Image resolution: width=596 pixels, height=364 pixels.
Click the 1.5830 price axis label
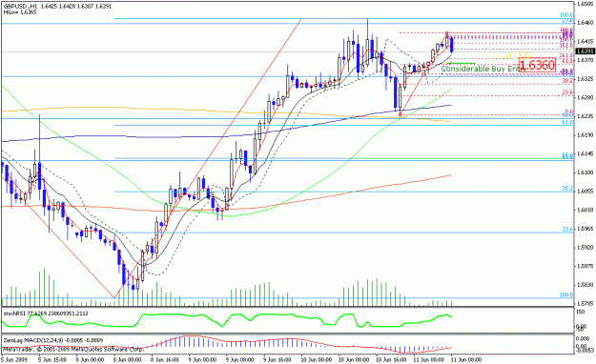(586, 285)
